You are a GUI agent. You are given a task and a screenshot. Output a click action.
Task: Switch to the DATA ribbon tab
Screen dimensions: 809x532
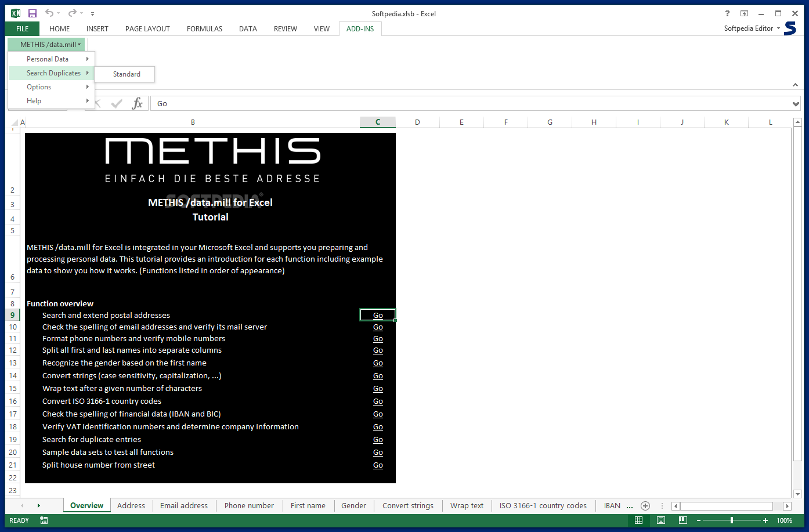coord(248,28)
